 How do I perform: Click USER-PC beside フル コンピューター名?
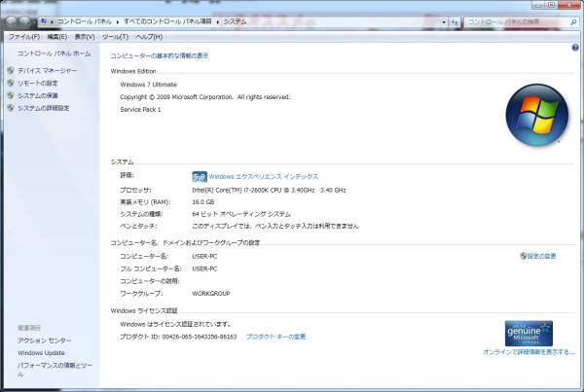click(x=204, y=268)
